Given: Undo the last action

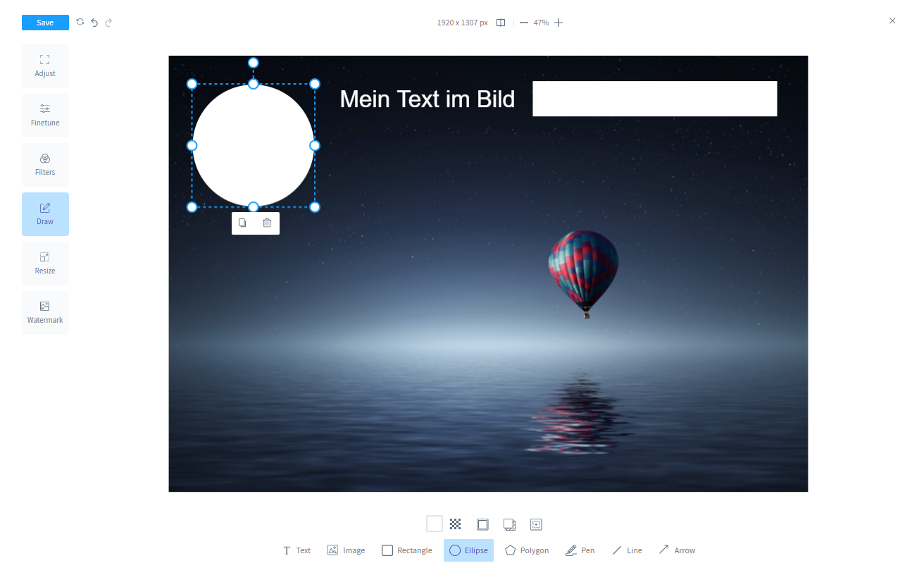Looking at the screenshot, I should point(94,23).
